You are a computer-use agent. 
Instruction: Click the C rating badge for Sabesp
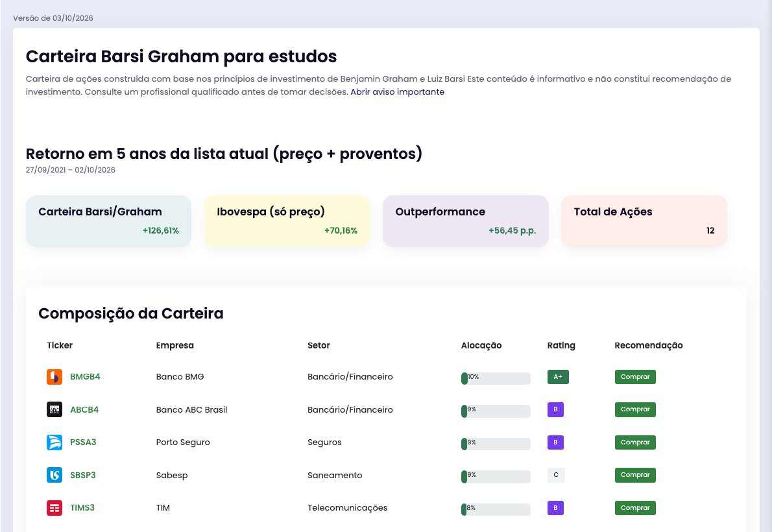[556, 475]
